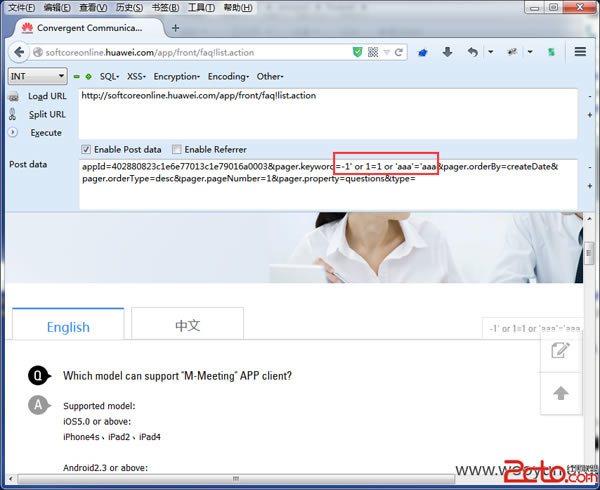The image size is (600, 490).
Task: Open the downloads arrow icon
Action: pos(447,52)
